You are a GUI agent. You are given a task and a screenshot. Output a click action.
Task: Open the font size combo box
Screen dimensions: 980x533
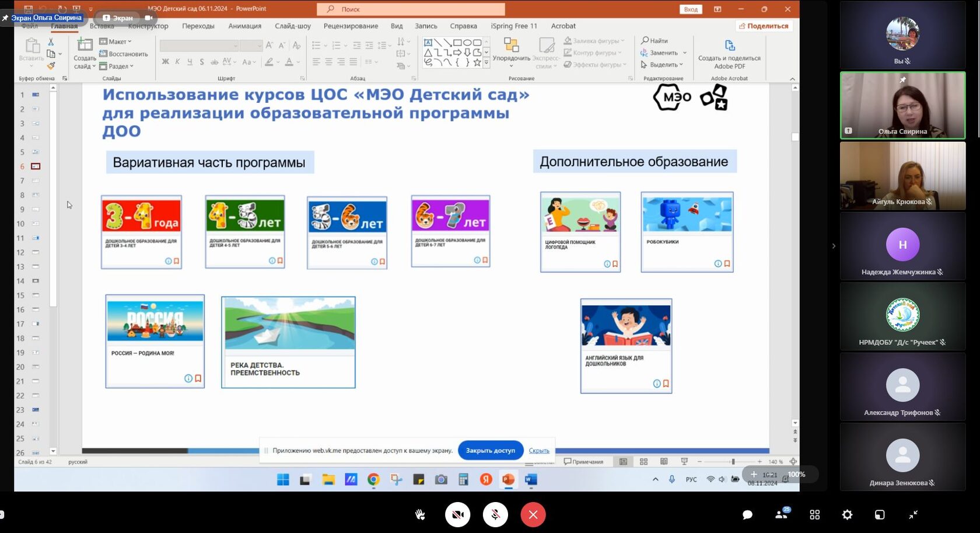(x=251, y=46)
